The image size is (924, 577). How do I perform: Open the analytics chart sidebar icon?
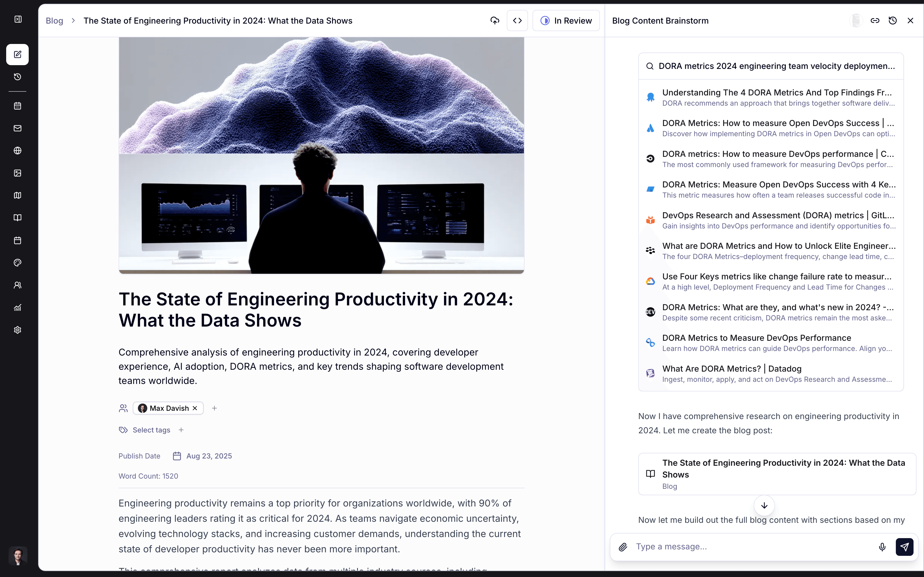click(17, 308)
